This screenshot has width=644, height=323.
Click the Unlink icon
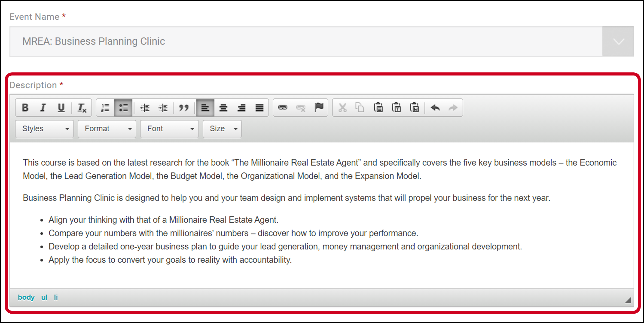pyautogui.click(x=300, y=108)
